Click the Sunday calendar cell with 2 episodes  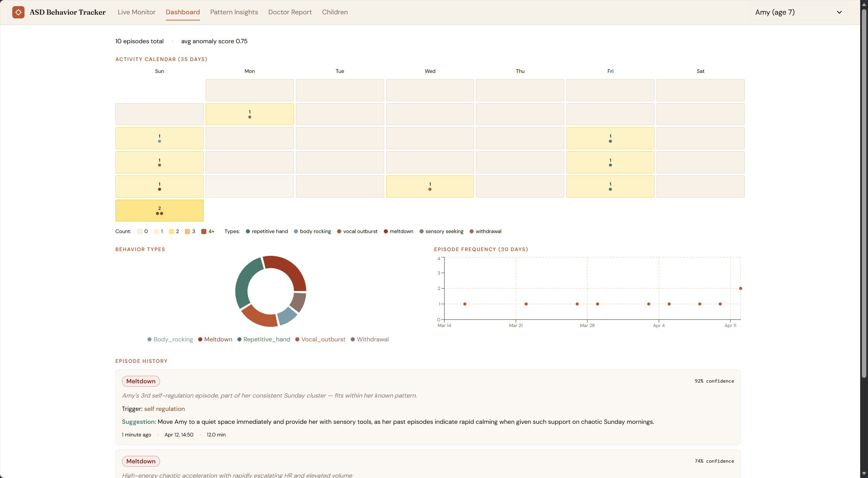(x=159, y=211)
